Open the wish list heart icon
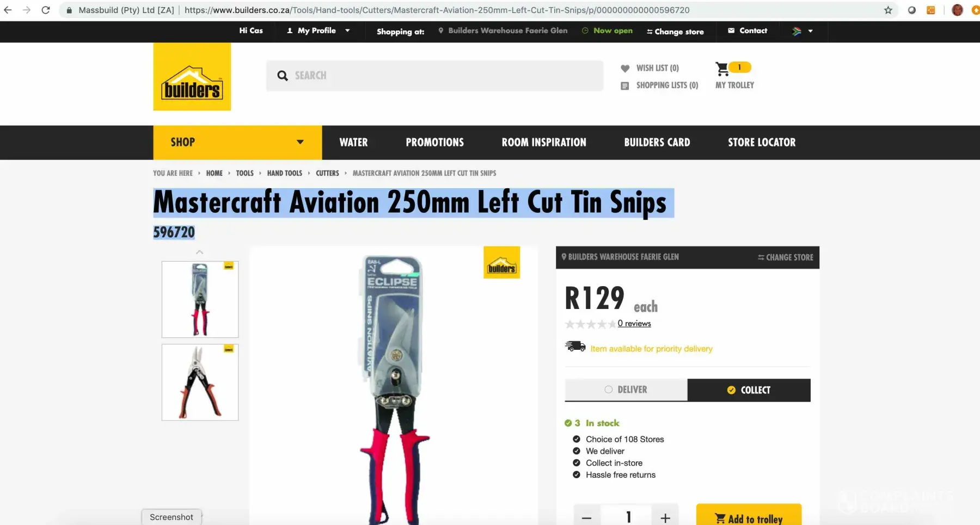This screenshot has width=980, height=525. pos(625,68)
